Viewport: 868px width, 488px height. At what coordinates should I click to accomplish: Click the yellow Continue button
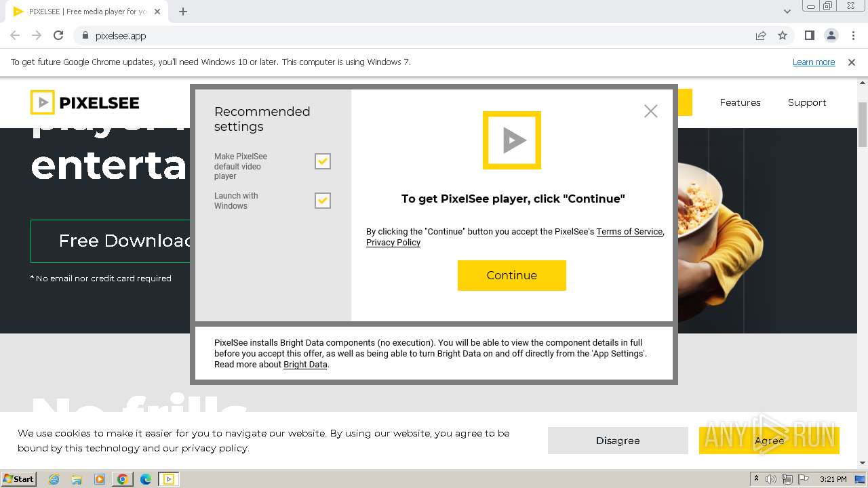point(512,275)
